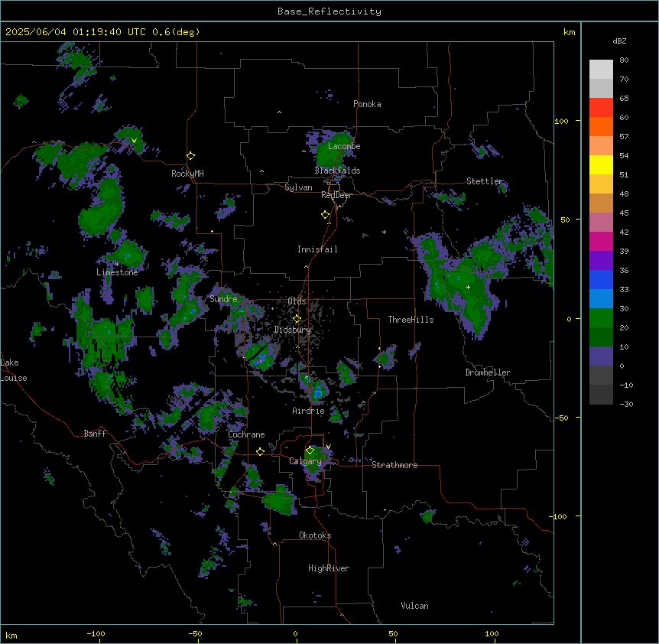The height and width of the screenshot is (644, 659).
Task: Click the 42 value in the dBZ legend
Action: pos(624,232)
